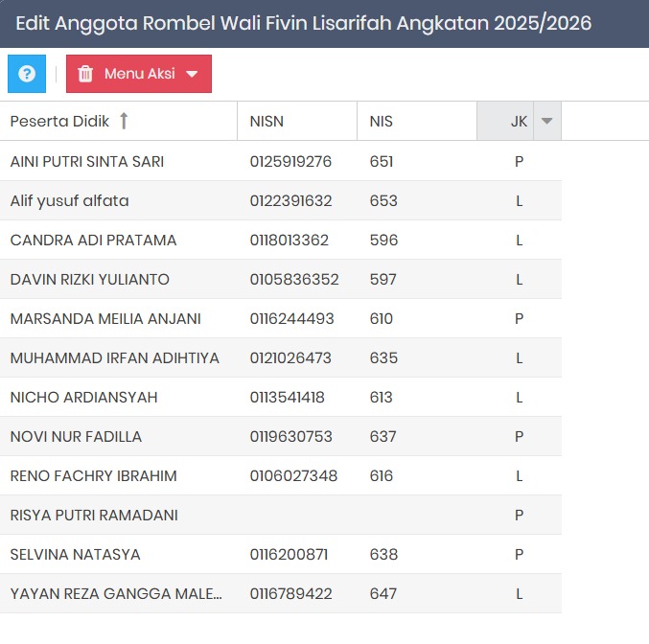Select student Alif yusuf alfata

tap(69, 201)
